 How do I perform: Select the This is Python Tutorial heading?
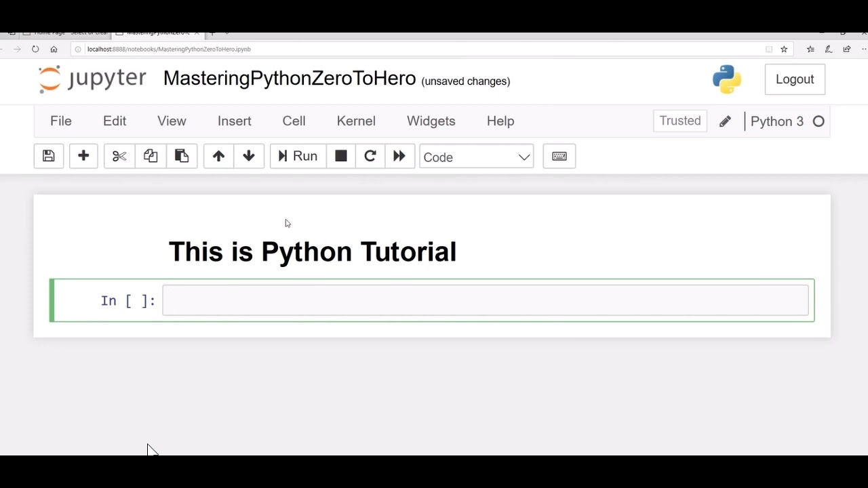click(313, 251)
